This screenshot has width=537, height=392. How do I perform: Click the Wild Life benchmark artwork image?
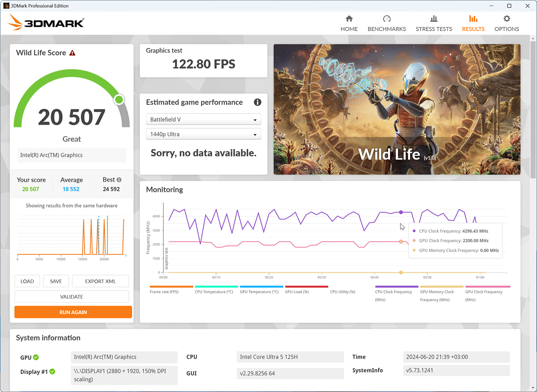click(x=397, y=109)
